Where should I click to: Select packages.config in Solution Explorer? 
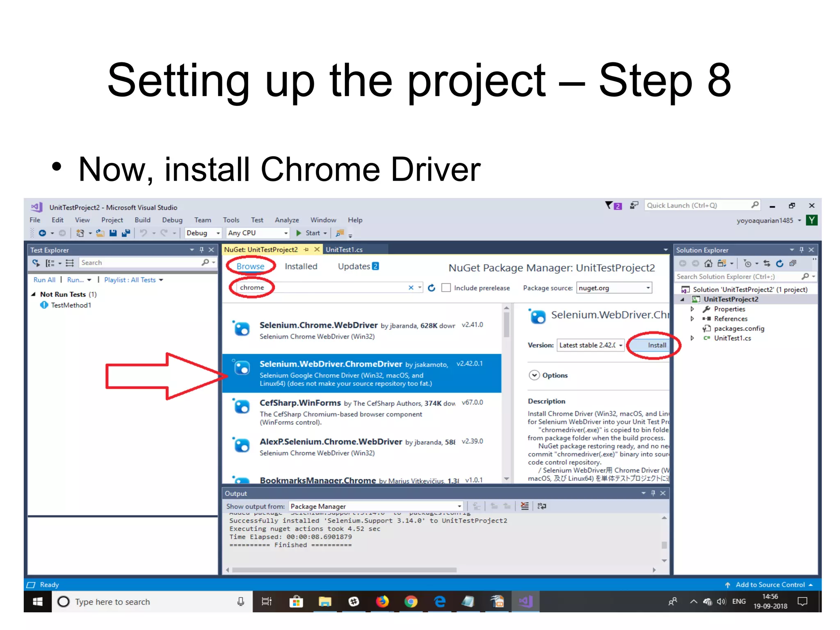pyautogui.click(x=739, y=328)
